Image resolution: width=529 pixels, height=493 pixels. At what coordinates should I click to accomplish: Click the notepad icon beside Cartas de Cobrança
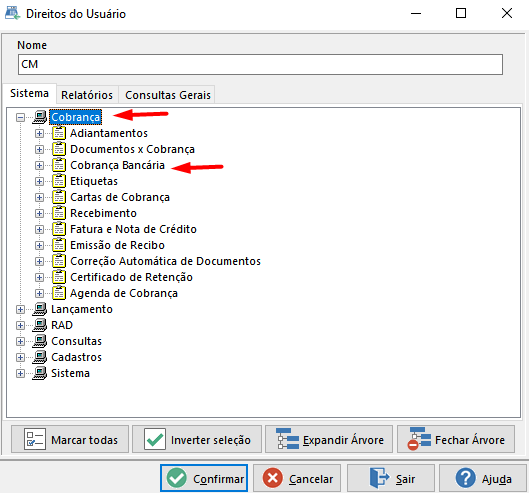(x=59, y=197)
